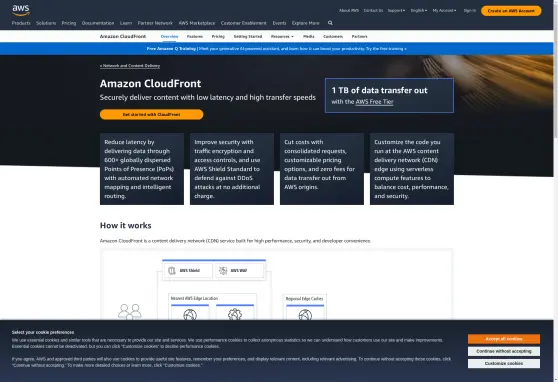The height and width of the screenshot is (382, 558).
Task: Open the Events menu
Action: pyautogui.click(x=279, y=23)
